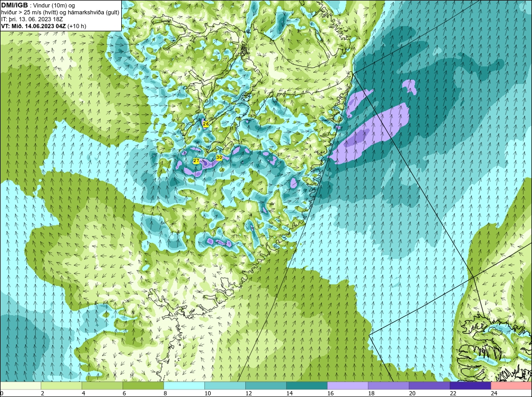Select the 2–4 m/s light green swatch
532x397 pixels.
[61, 386]
